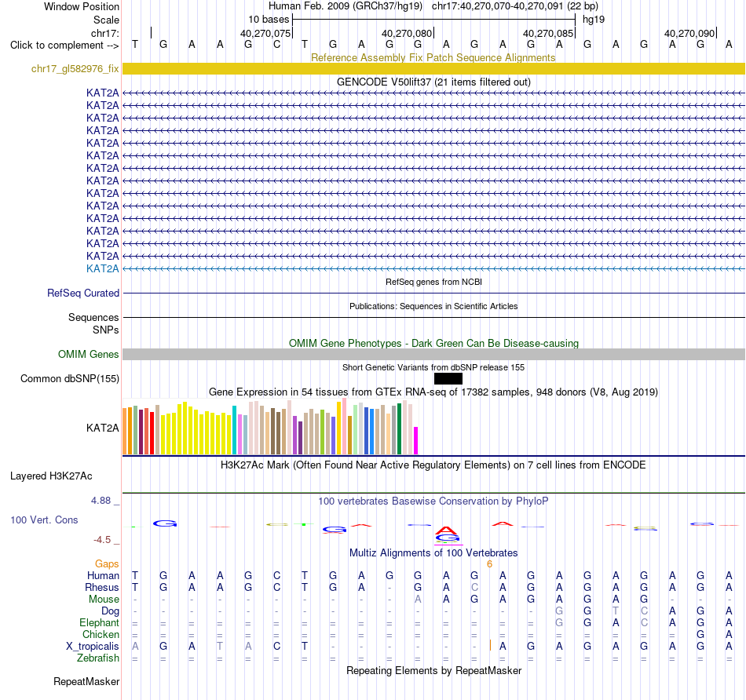Open "Publications: Sequences in Scientific Articles" title
This screenshot has height=700, width=746.
click(x=433, y=306)
